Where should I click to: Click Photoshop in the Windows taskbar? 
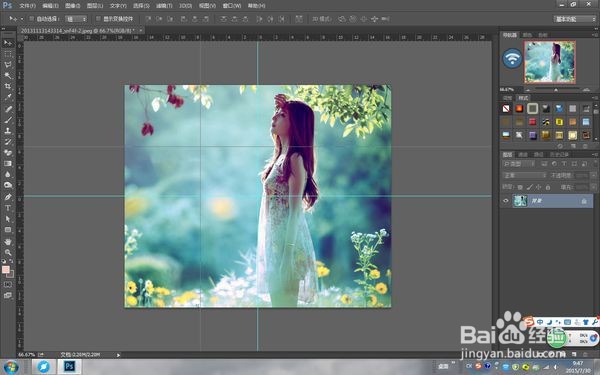click(69, 367)
